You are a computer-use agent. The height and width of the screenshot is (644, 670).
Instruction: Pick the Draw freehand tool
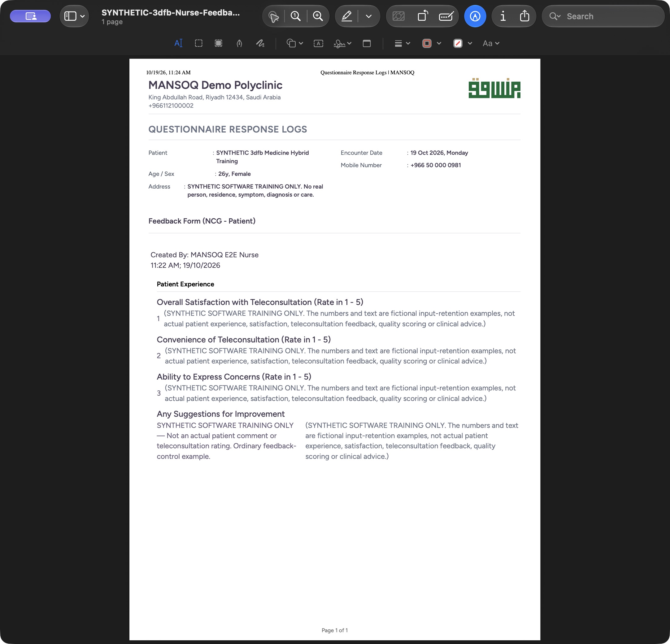260,43
